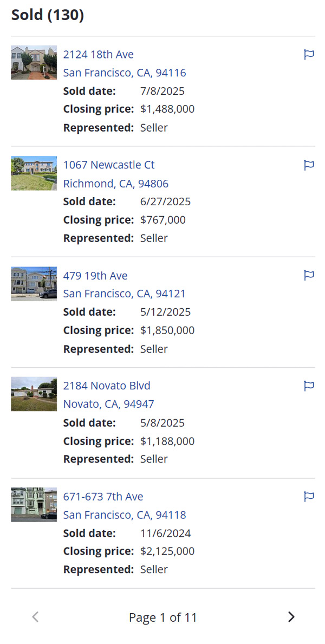This screenshot has width=325, height=644.
Task: View photo of 2124 18th Ave house
Action: pyautogui.click(x=34, y=62)
